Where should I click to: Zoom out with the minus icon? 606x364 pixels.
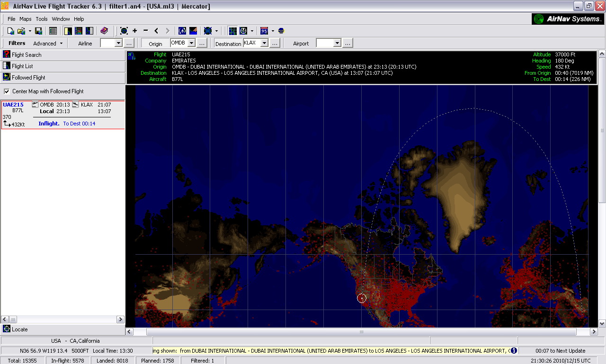coord(146,31)
